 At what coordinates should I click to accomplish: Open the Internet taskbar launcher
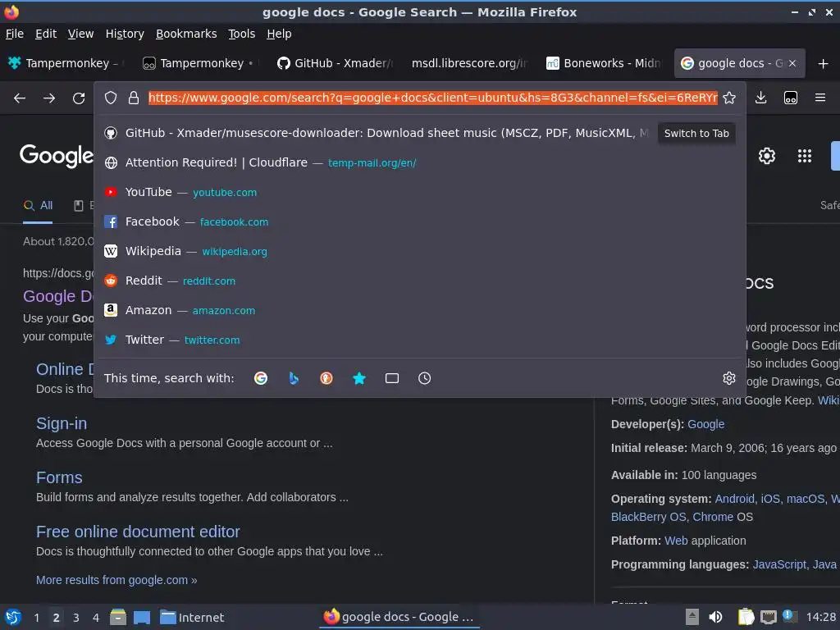[192, 617]
